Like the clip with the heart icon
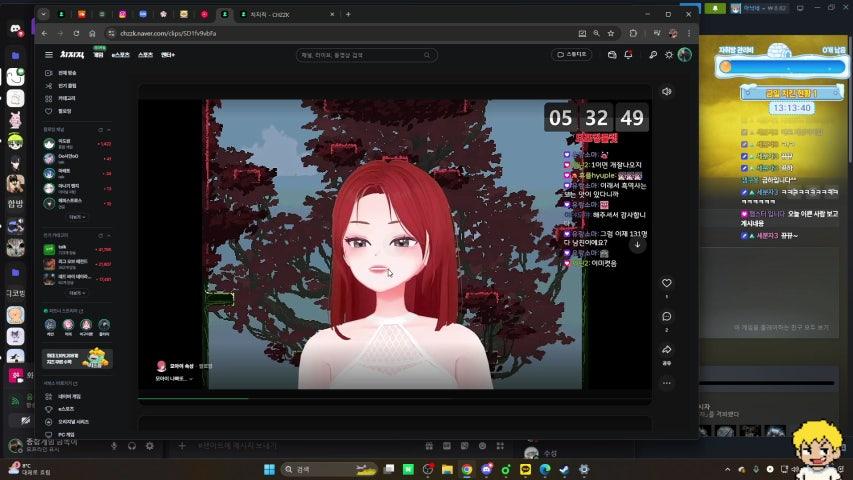The image size is (853, 480). 666,283
